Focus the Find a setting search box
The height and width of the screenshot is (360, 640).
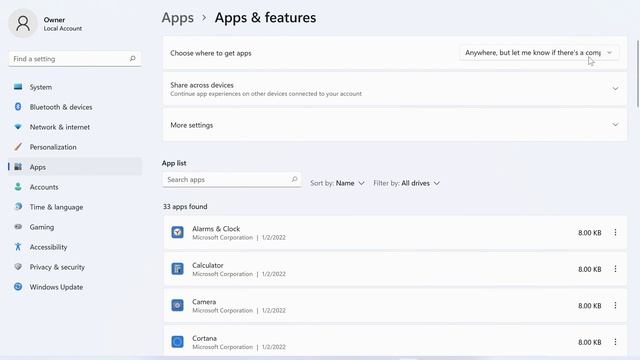(75, 59)
